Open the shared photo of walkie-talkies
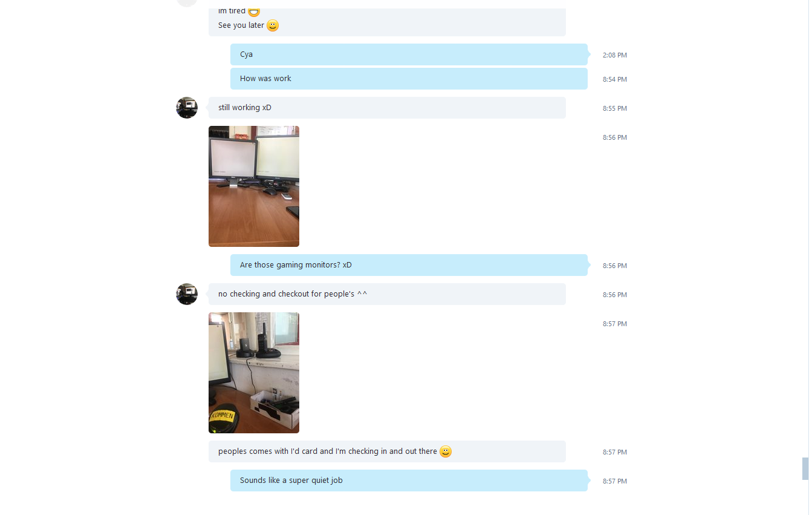 click(x=254, y=373)
